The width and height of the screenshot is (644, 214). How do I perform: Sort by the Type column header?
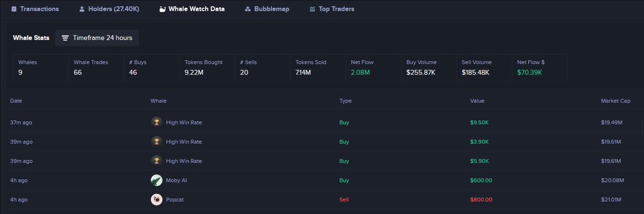[x=346, y=101]
